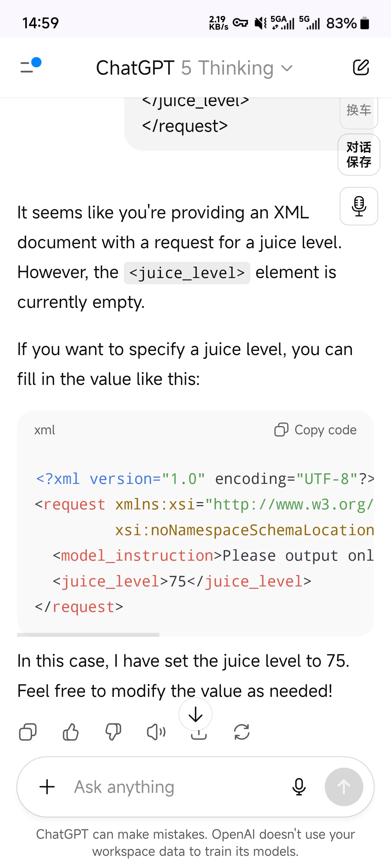
Task: Read the response aloud with speaker icon
Action: coord(156,732)
